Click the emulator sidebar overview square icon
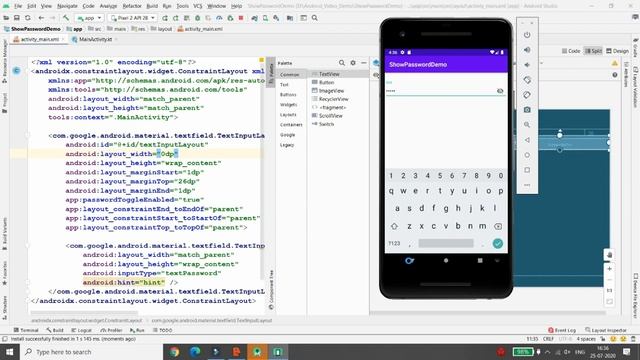 (x=527, y=170)
